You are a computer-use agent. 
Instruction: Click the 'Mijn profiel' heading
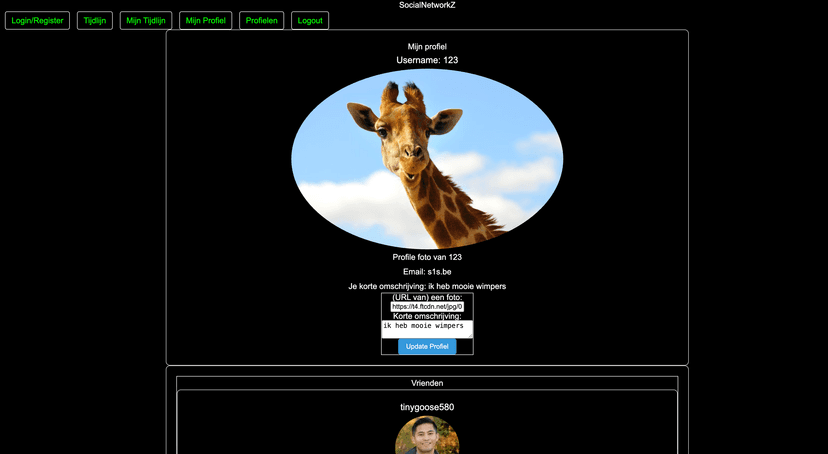click(x=427, y=46)
